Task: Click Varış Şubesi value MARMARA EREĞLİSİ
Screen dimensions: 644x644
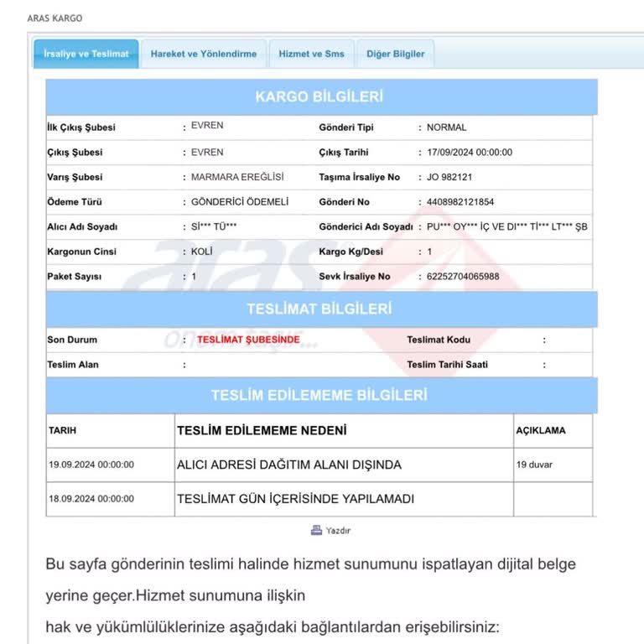Action: click(x=237, y=177)
